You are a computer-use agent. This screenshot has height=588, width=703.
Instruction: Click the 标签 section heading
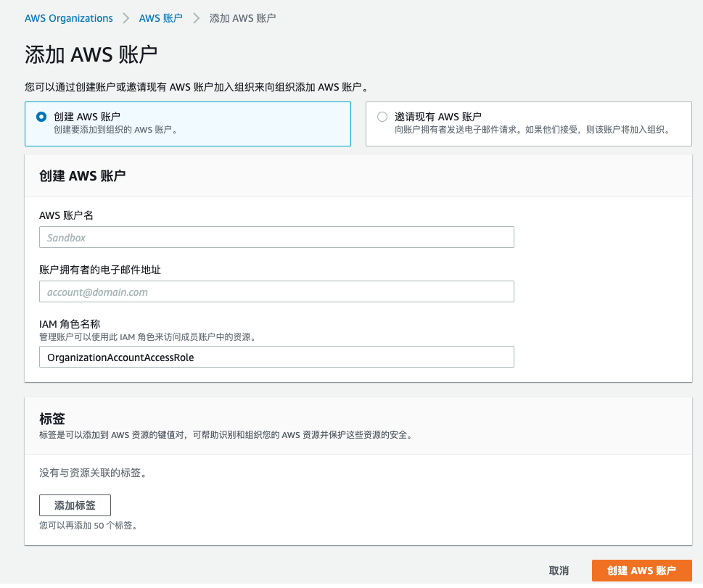52,418
